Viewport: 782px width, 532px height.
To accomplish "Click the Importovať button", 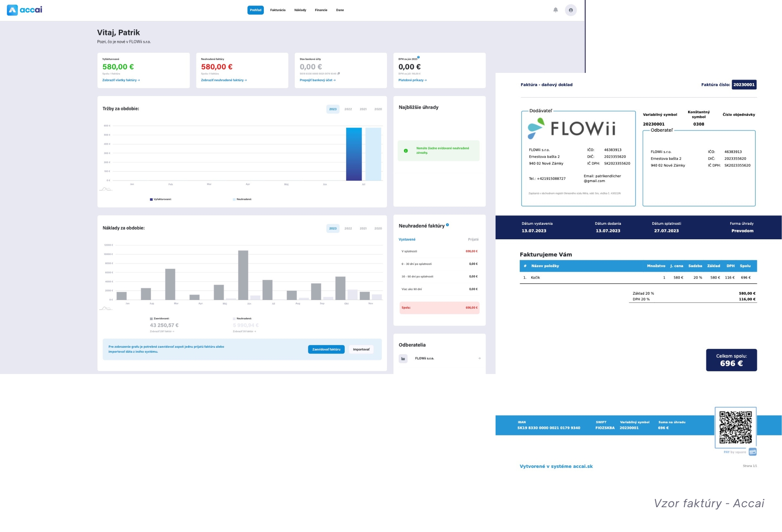I will pos(361,349).
